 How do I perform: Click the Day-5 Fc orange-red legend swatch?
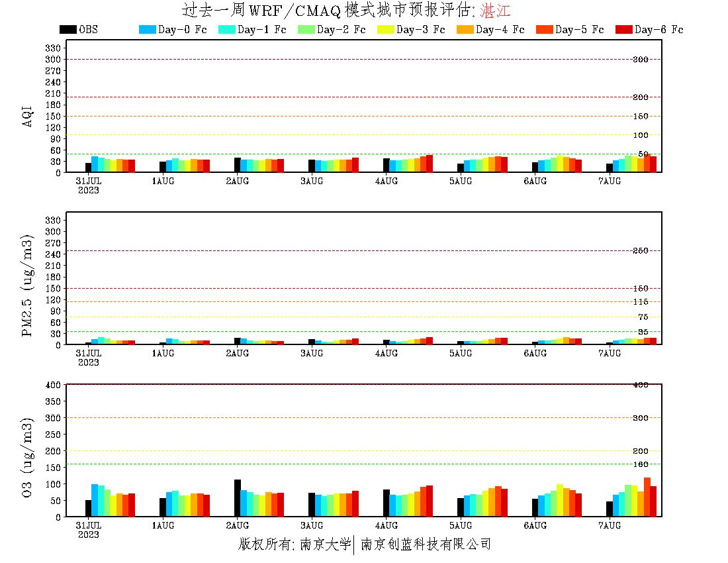[x=544, y=29]
